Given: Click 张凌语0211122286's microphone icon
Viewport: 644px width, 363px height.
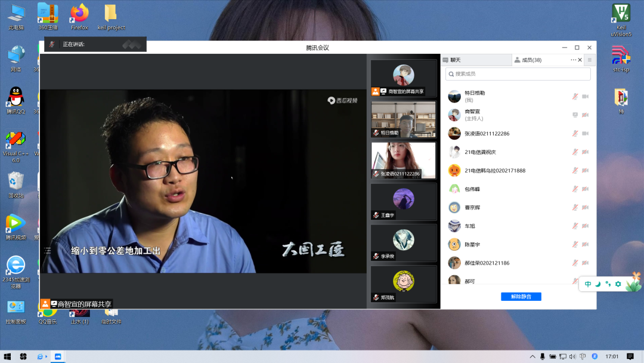Looking at the screenshot, I should (575, 133).
